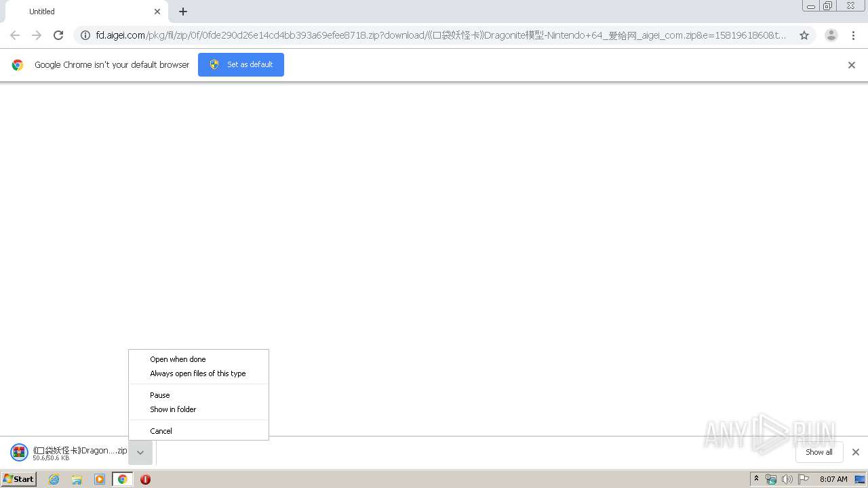Go back to the previous page
This screenshot has height=488, width=868.
click(15, 35)
